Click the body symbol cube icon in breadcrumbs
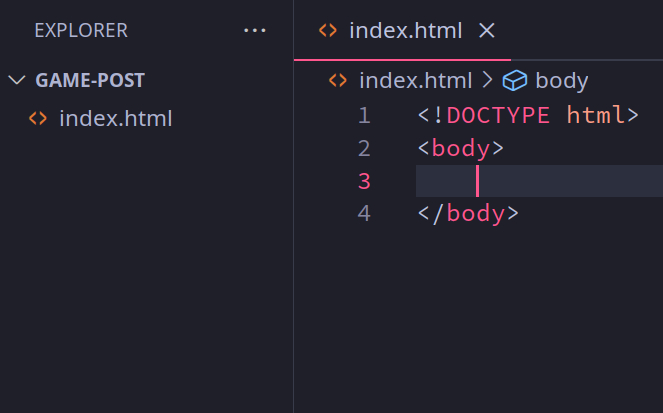663x413 pixels. [514, 81]
